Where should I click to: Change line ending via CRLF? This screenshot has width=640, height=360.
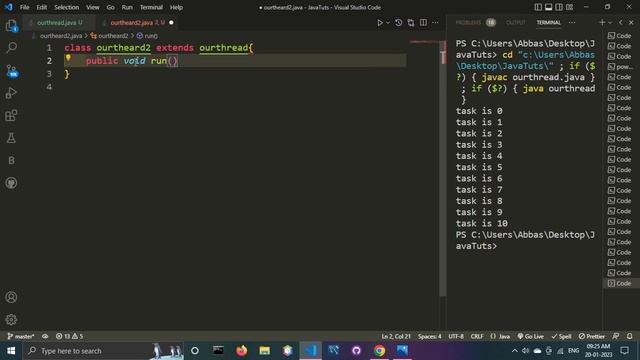click(477, 336)
